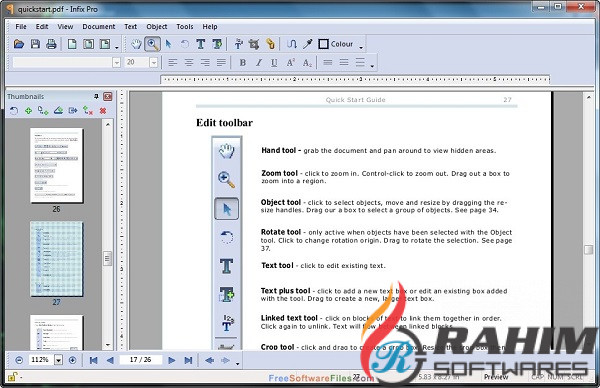Image resolution: width=600 pixels, height=388 pixels.
Task: Expand formatting toolbar options arrow
Action: tap(372, 66)
